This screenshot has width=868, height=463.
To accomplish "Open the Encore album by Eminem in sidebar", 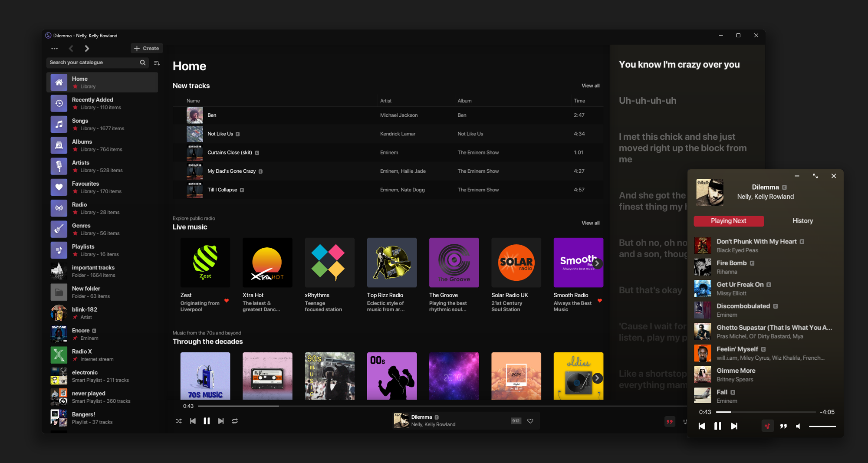I will [x=102, y=334].
